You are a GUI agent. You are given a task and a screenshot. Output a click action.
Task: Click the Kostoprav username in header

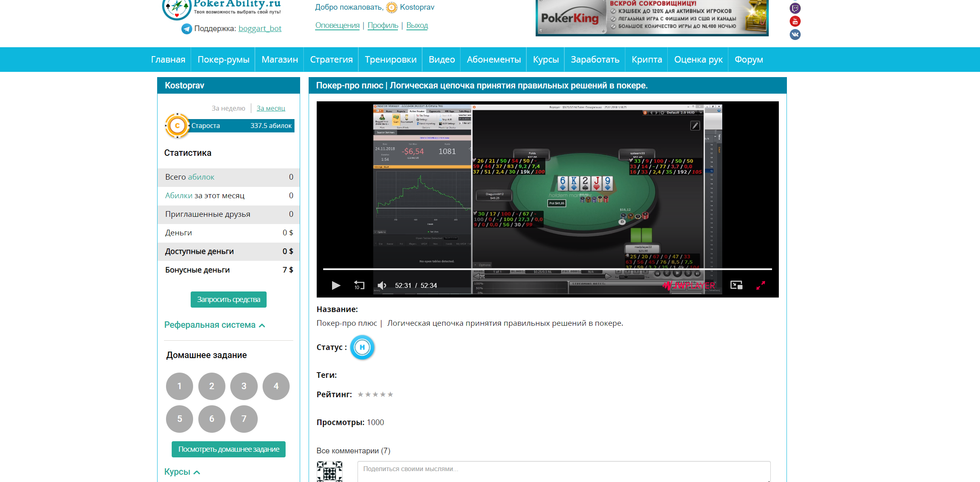tap(417, 7)
